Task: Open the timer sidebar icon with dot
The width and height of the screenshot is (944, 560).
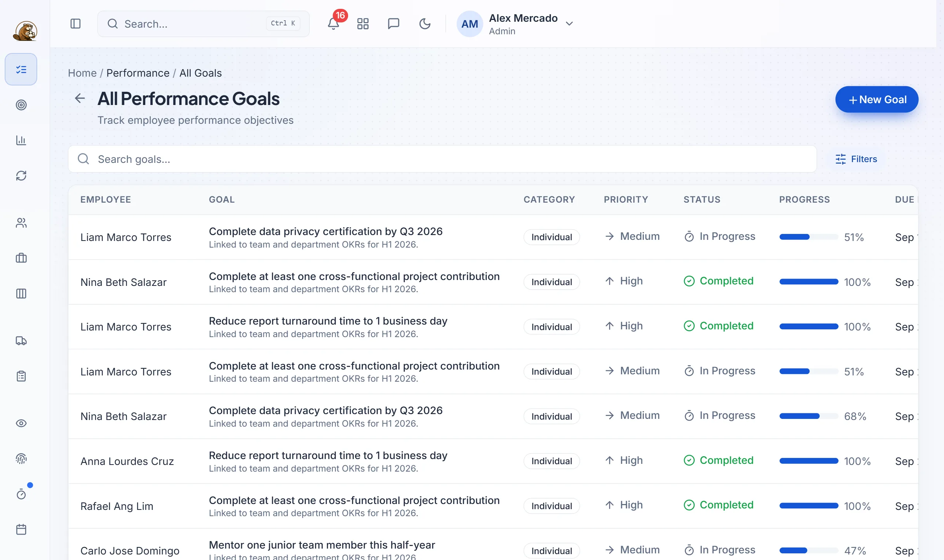Action: tap(21, 494)
